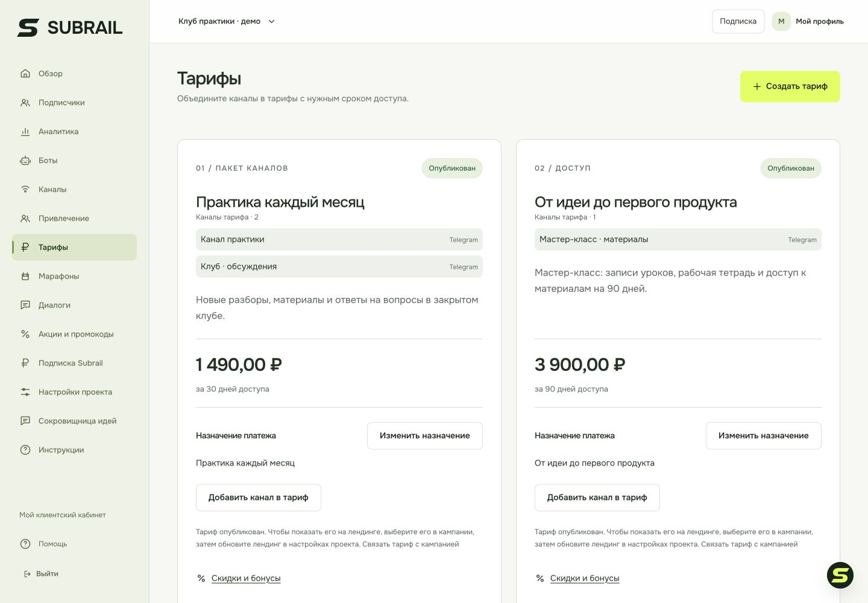Expand the Клуб практики · демо project dropdown
The height and width of the screenshot is (603, 868).
(227, 21)
